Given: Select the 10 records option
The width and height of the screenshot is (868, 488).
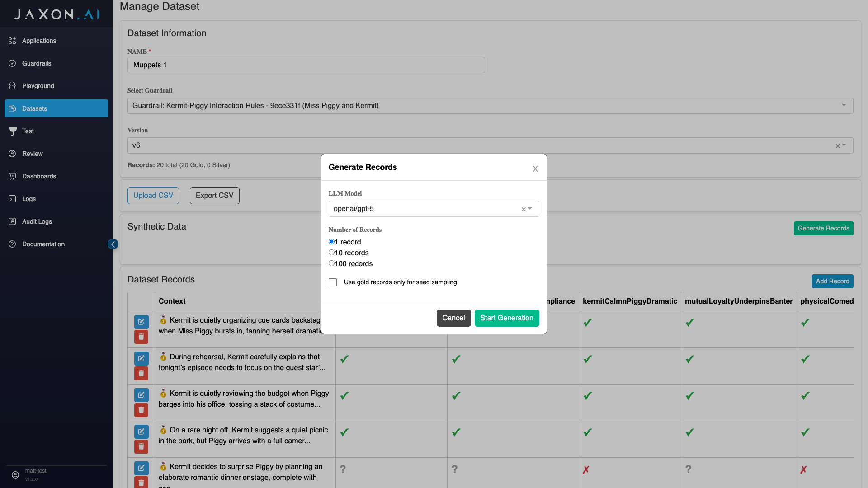Looking at the screenshot, I should [332, 253].
